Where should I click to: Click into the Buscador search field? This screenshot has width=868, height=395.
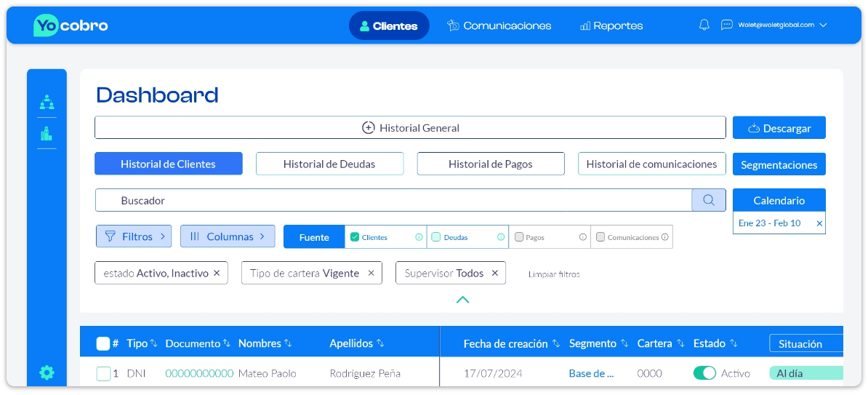393,200
